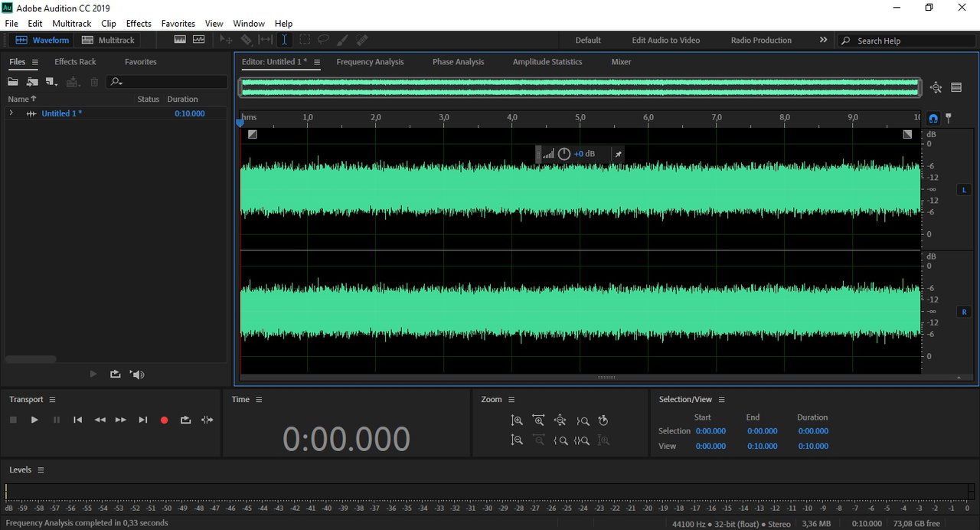Switch to the Amplitude Statistics tab
This screenshot has width=980, height=530.
[x=547, y=62]
